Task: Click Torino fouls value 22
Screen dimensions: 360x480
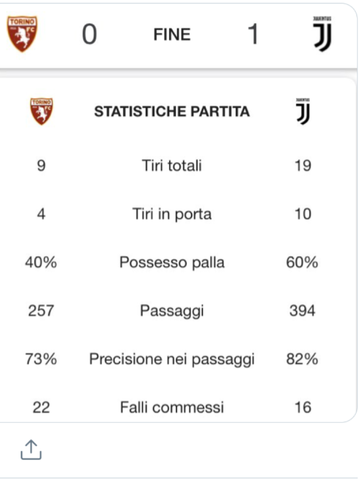Action: click(x=41, y=407)
